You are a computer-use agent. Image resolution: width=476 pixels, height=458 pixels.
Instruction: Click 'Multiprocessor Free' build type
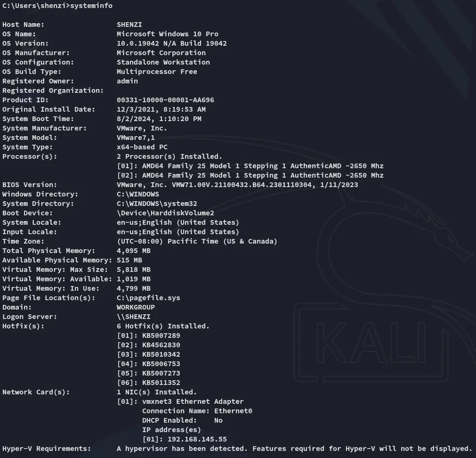pos(157,72)
